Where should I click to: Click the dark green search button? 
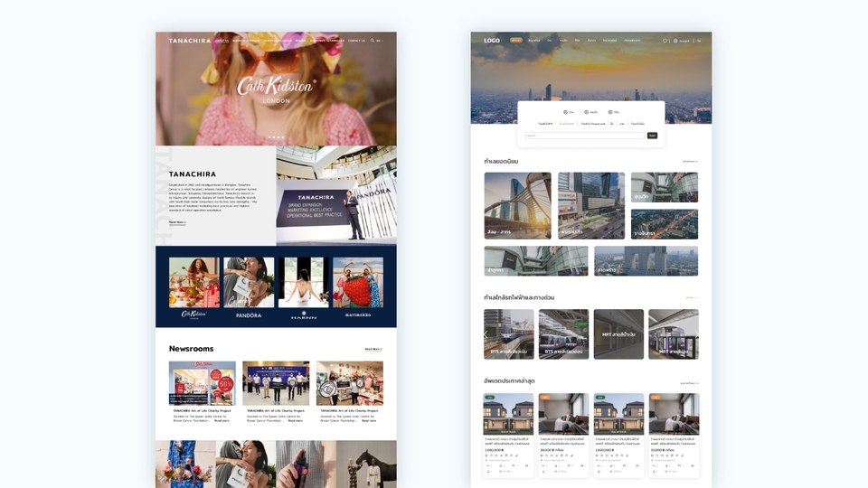[x=652, y=136]
